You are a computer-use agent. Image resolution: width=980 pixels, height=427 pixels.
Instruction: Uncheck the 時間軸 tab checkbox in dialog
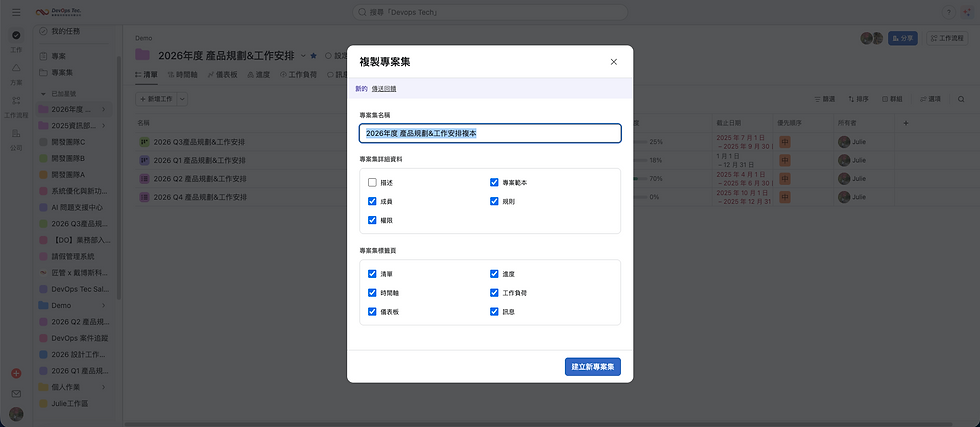tap(372, 293)
